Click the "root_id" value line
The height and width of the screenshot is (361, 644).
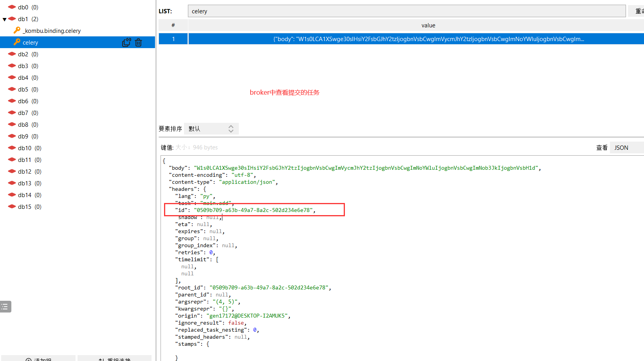[253, 287]
